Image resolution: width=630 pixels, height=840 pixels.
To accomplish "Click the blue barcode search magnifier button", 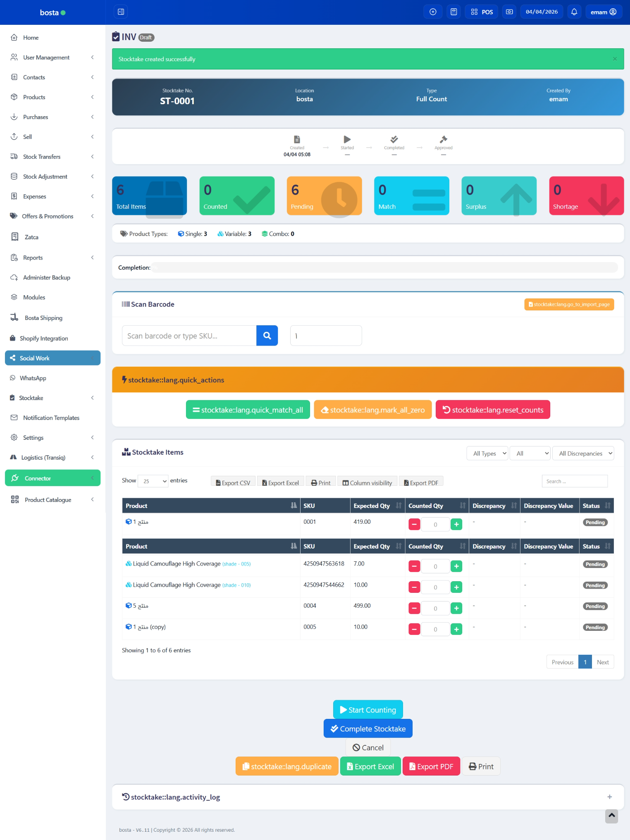I will (267, 336).
